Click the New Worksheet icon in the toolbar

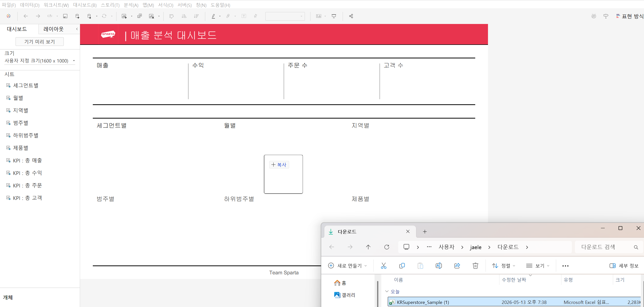point(124,16)
